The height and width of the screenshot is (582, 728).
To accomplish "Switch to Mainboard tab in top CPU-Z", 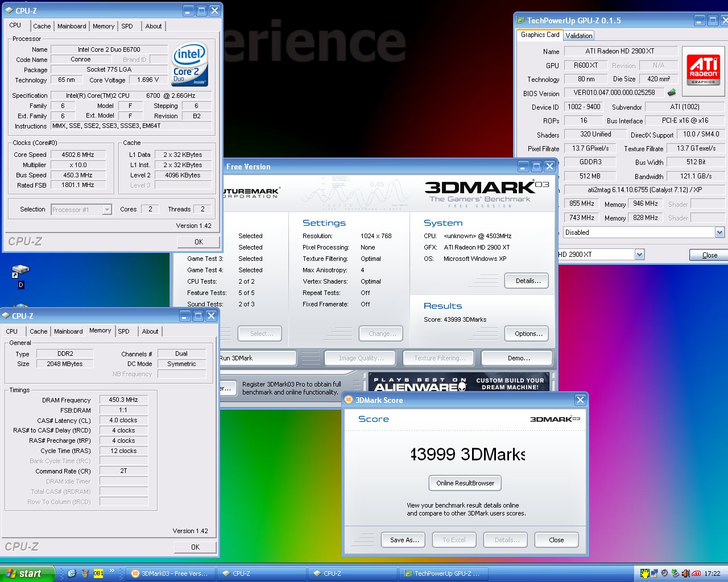I will pyautogui.click(x=72, y=26).
